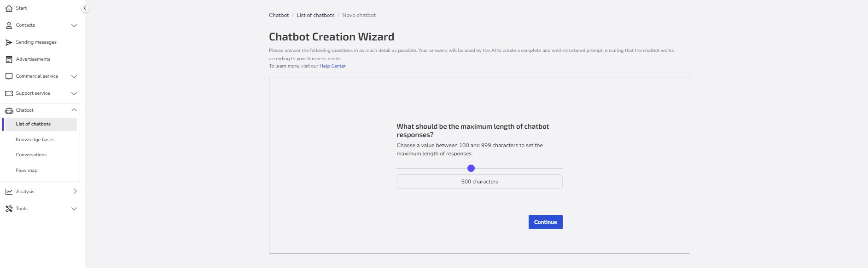Click the Tools wrench icon
868x268 pixels.
tap(9, 209)
